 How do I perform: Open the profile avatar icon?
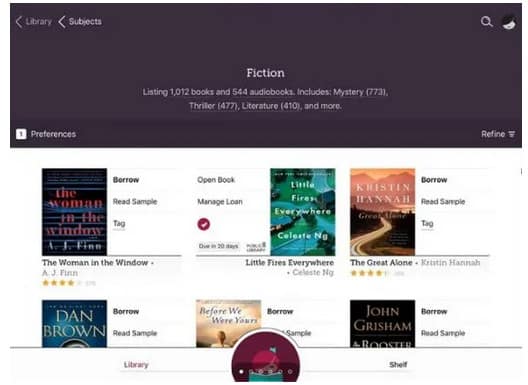[x=508, y=22]
